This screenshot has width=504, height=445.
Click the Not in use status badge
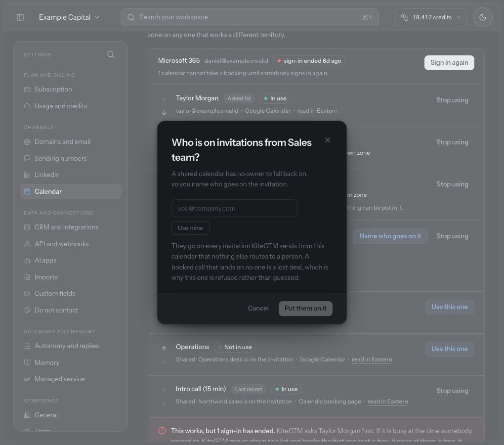pyautogui.click(x=235, y=347)
